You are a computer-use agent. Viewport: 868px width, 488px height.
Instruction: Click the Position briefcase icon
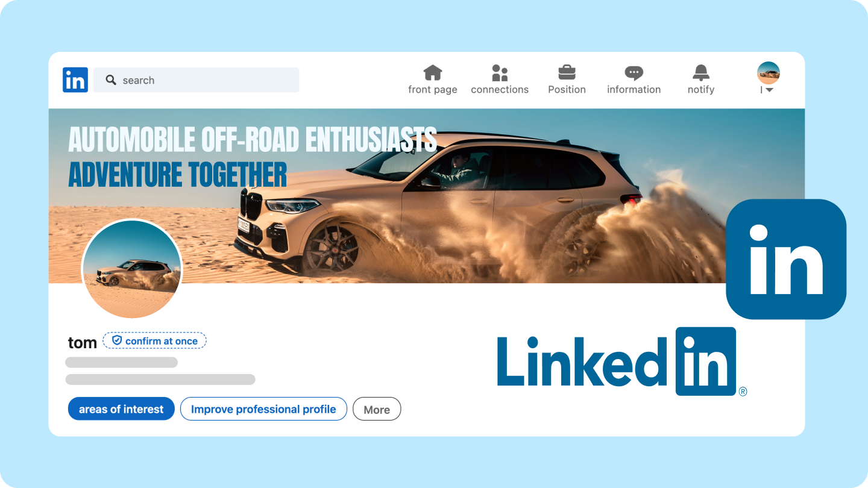[567, 73]
